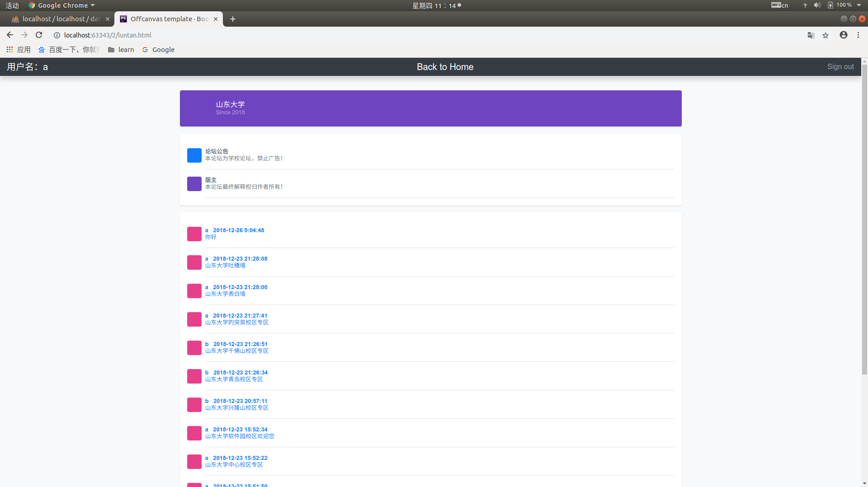Open post 山东大学兴隆山校区专区
The width and height of the screenshot is (868, 487).
[x=237, y=408]
